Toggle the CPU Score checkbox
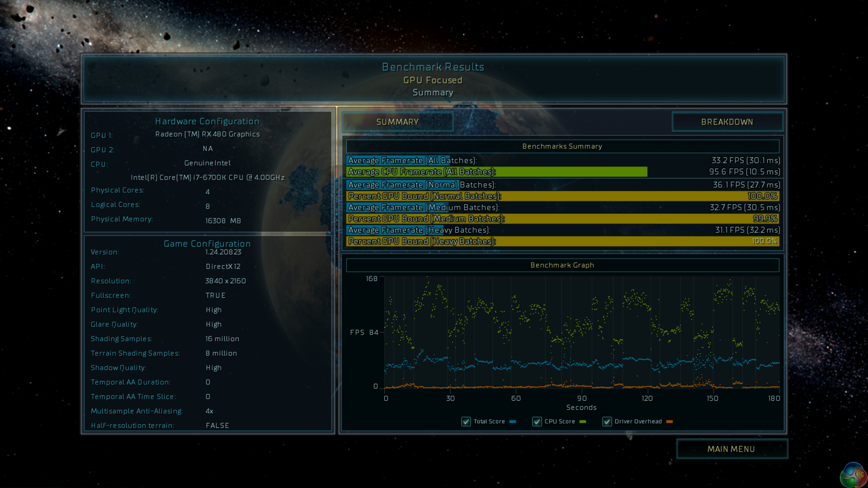The width and height of the screenshot is (868, 488). tap(537, 421)
